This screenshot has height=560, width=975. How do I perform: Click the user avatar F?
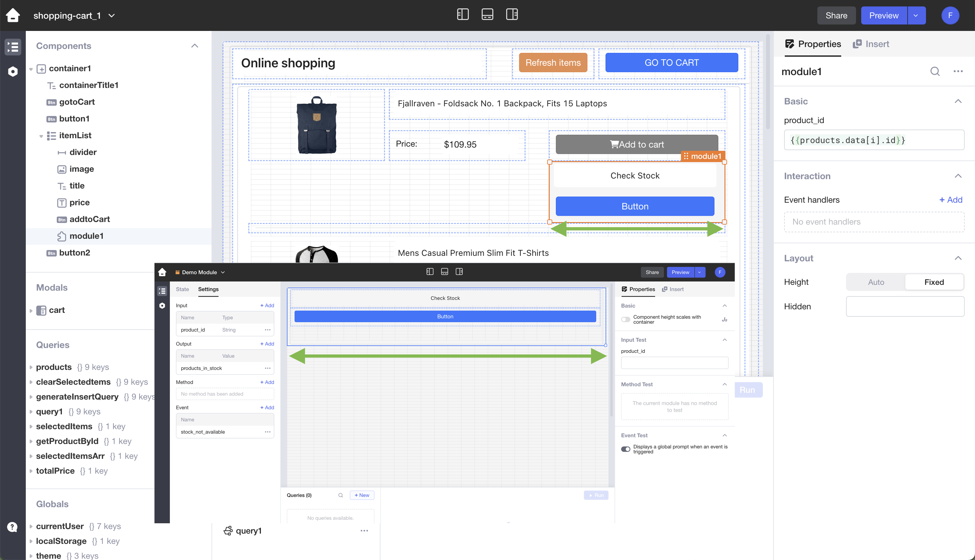point(950,15)
